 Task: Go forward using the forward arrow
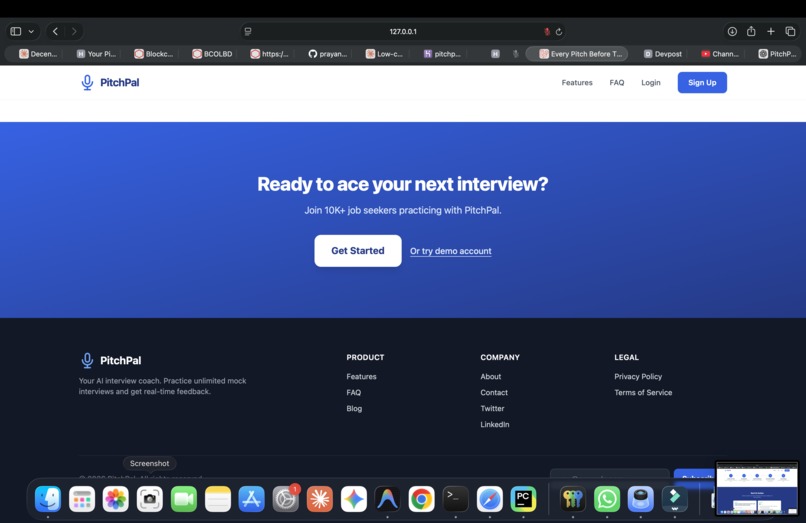74,31
